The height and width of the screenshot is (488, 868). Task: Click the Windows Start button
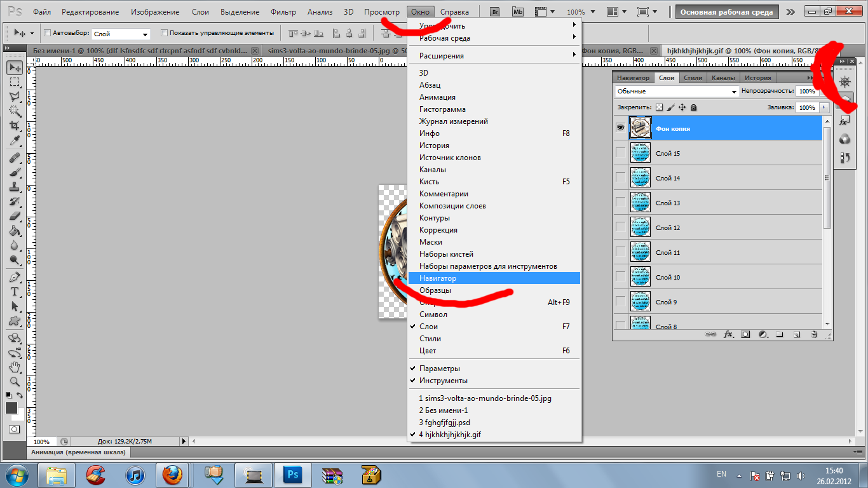tap(17, 475)
